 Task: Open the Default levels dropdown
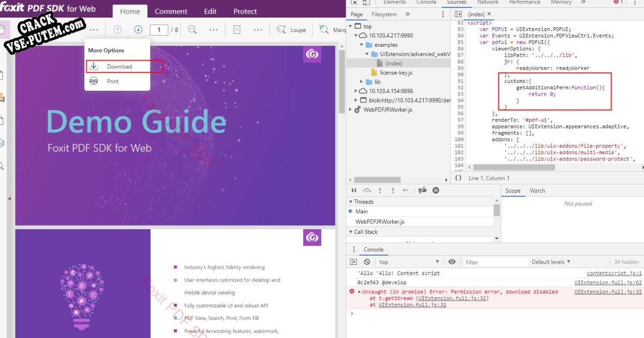tap(551, 262)
